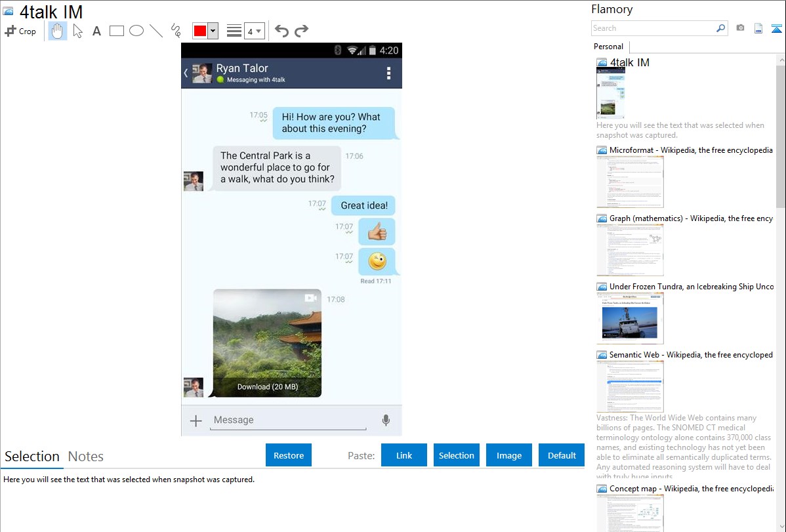Open the 4talk IM snapshot thumbnail
The width and height of the screenshot is (786, 532).
pyautogui.click(x=611, y=94)
